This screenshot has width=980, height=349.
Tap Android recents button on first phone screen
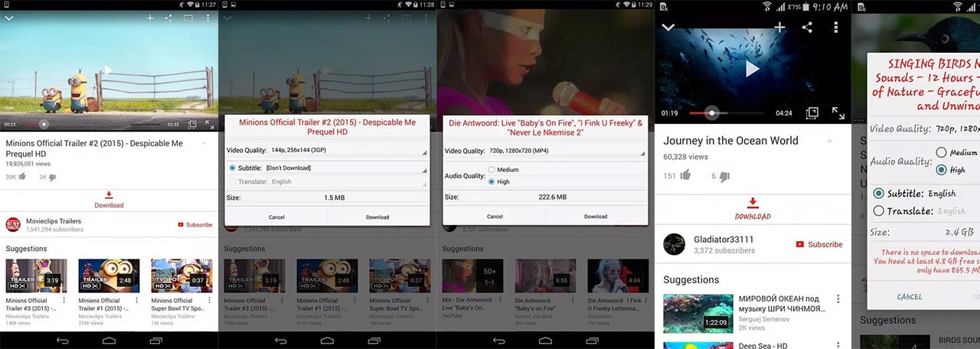(x=155, y=340)
